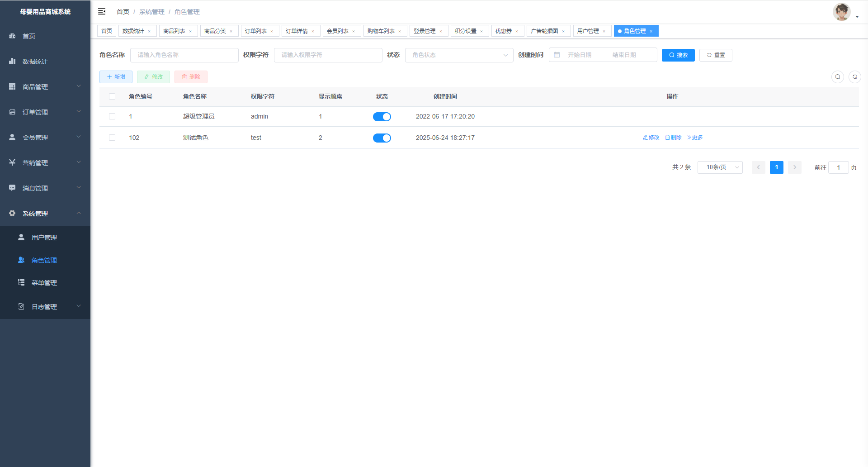The image size is (868, 467).
Task: Open the 10条/页 page size dropdown
Action: [x=720, y=167]
